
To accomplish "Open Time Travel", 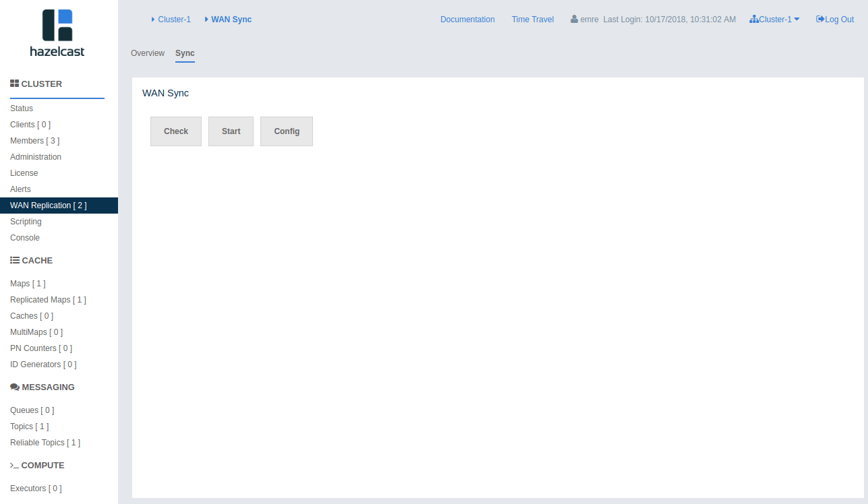I will coord(533,20).
